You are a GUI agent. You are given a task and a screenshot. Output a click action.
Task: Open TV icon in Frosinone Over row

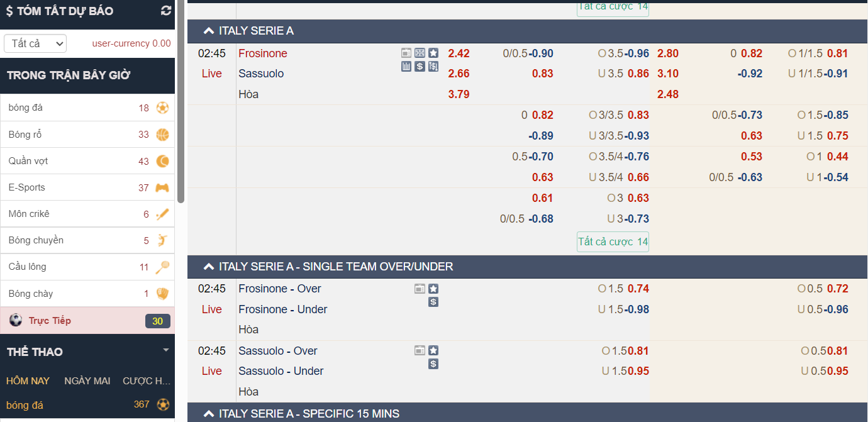tap(420, 289)
